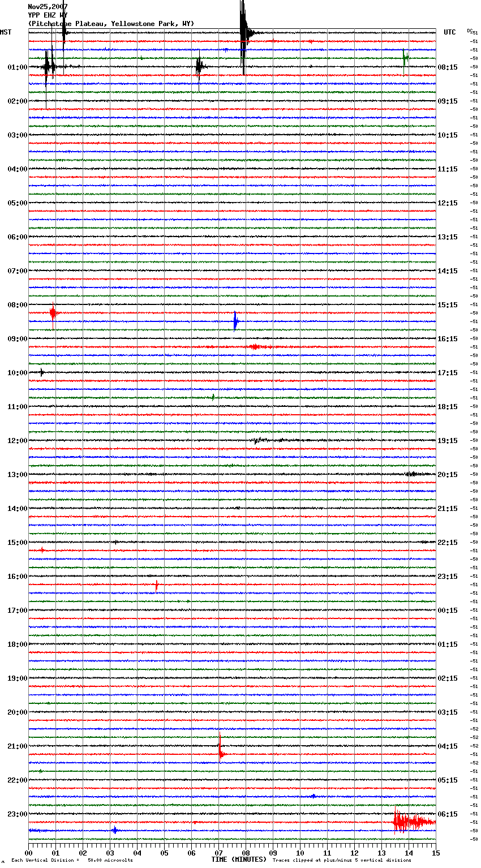Screen dimensions: 481x868
Task: Select the 18:00 MST time label
Action: tap(18, 644)
